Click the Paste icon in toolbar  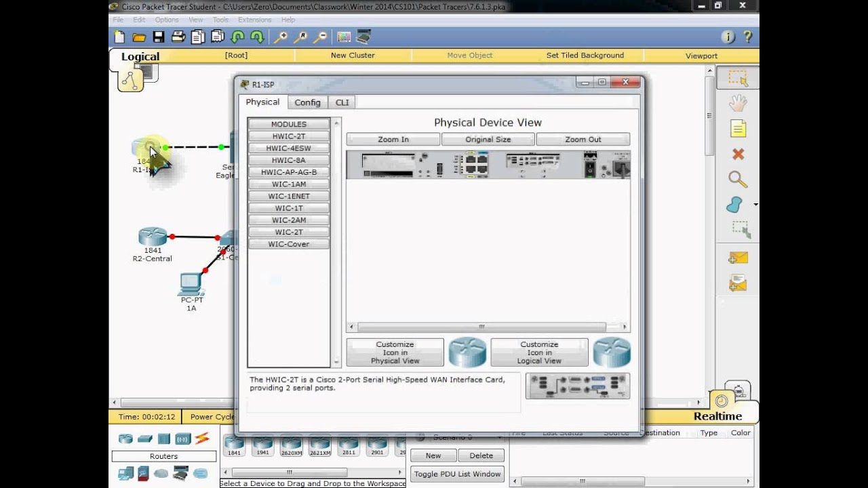point(218,37)
